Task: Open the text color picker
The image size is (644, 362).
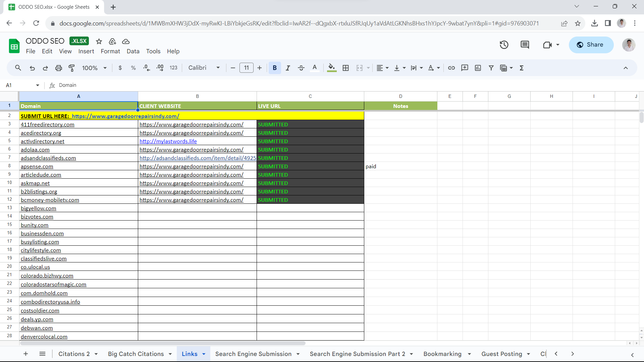Action: pos(315,68)
